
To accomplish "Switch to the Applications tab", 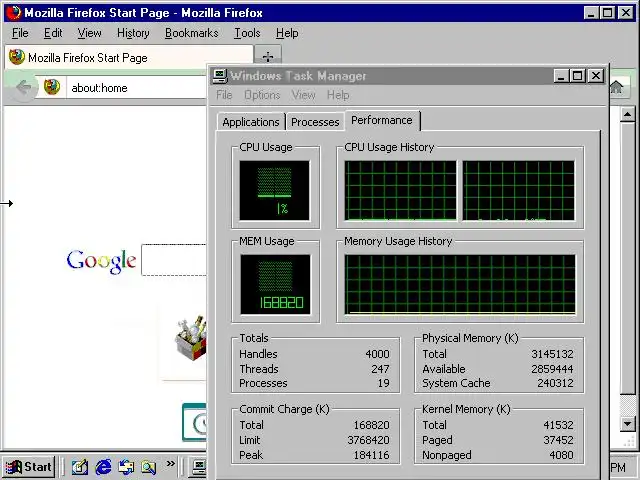I will click(x=251, y=122).
